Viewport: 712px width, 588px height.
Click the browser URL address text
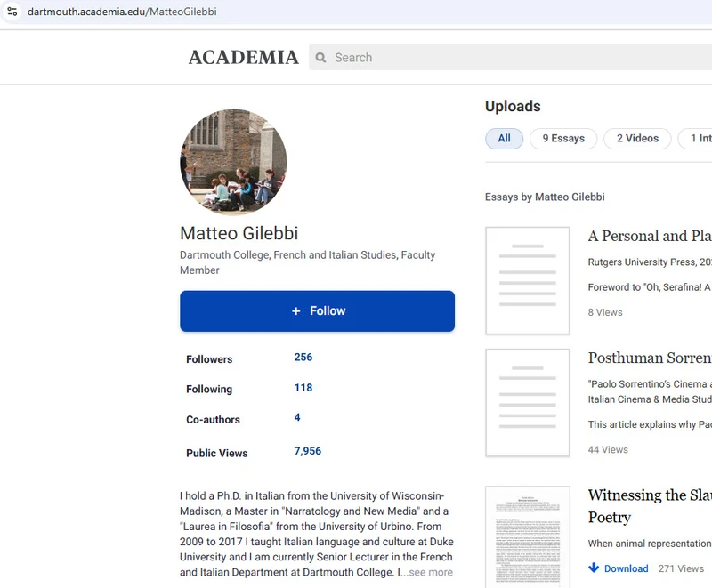click(122, 12)
